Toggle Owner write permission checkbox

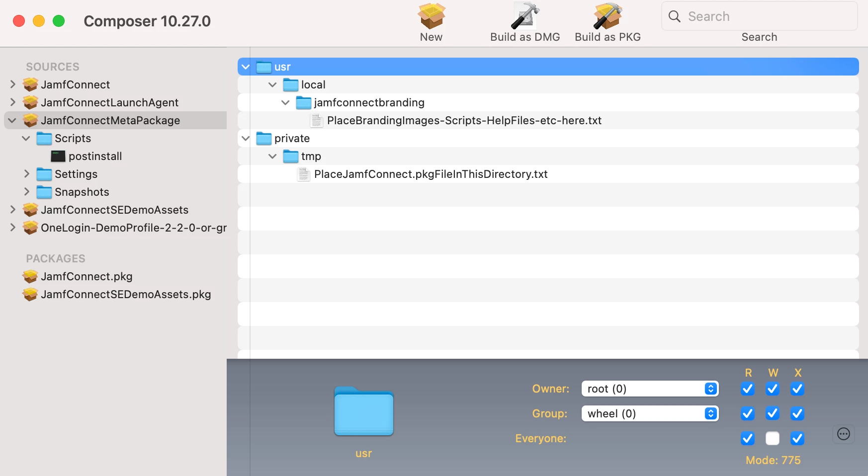(773, 389)
